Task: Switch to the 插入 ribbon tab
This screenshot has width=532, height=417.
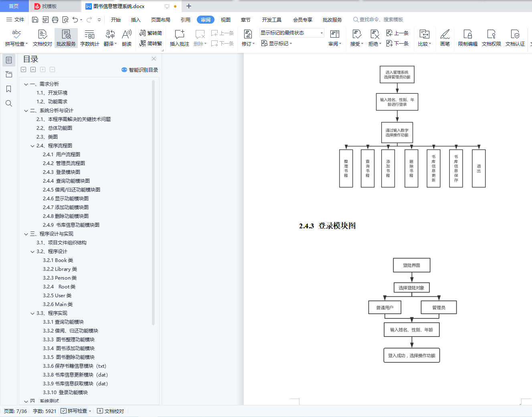Action: pyautogui.click(x=136, y=20)
